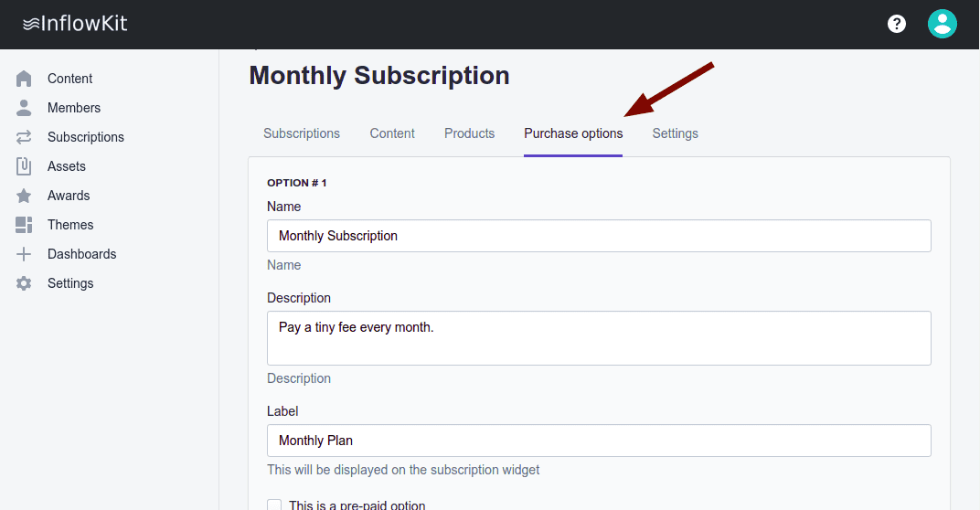Open the Products tab
This screenshot has height=510, width=980.
click(x=469, y=133)
